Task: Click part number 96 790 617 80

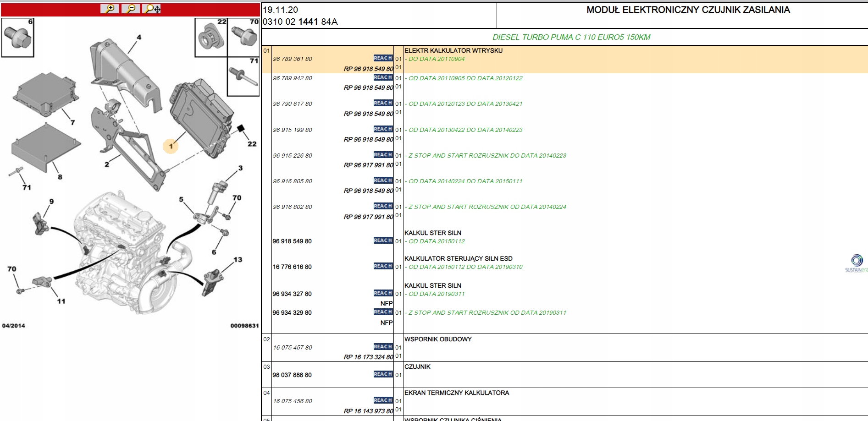Action: point(293,104)
